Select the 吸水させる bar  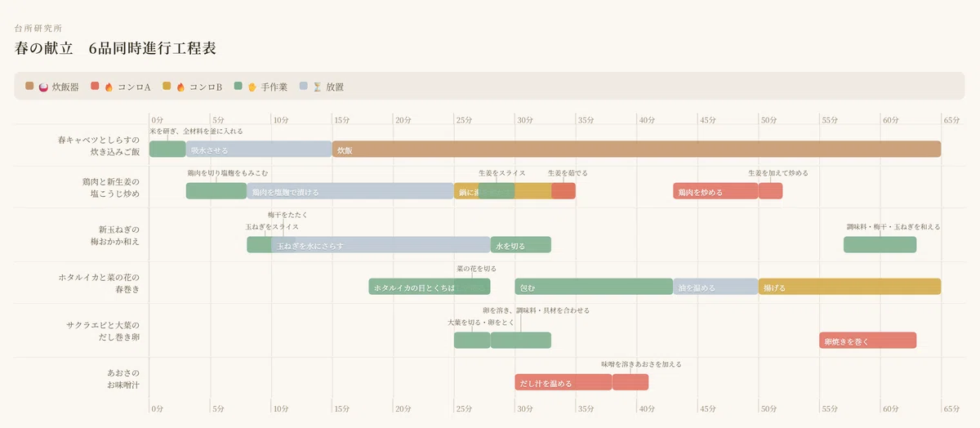259,149
